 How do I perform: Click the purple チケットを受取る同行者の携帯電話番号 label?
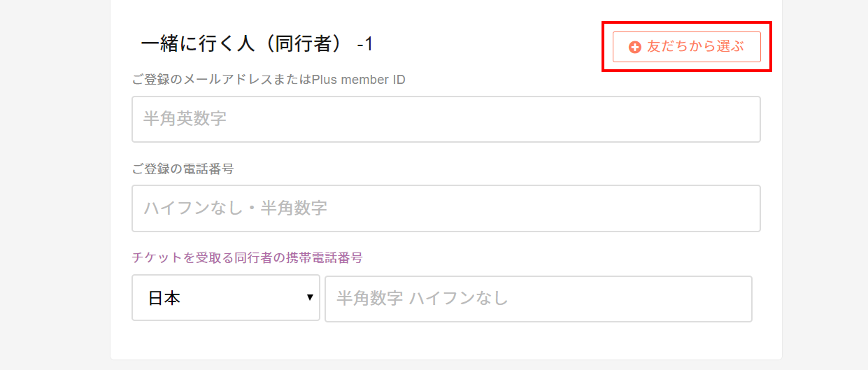tap(247, 257)
